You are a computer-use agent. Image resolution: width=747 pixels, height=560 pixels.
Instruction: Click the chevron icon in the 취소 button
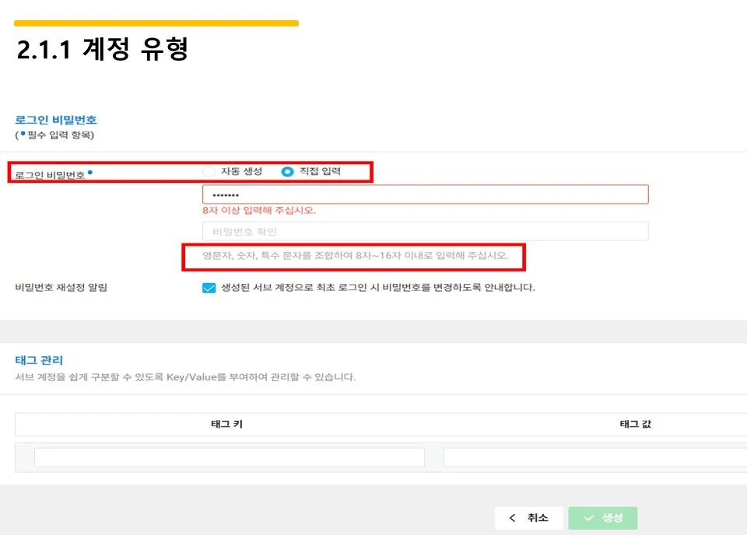coord(513,518)
